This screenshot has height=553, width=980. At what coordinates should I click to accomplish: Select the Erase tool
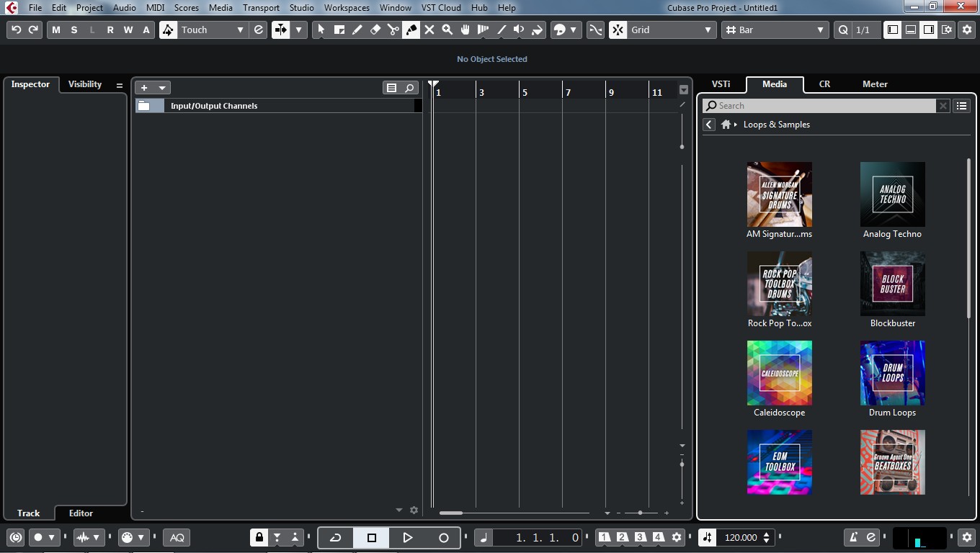[x=375, y=30]
